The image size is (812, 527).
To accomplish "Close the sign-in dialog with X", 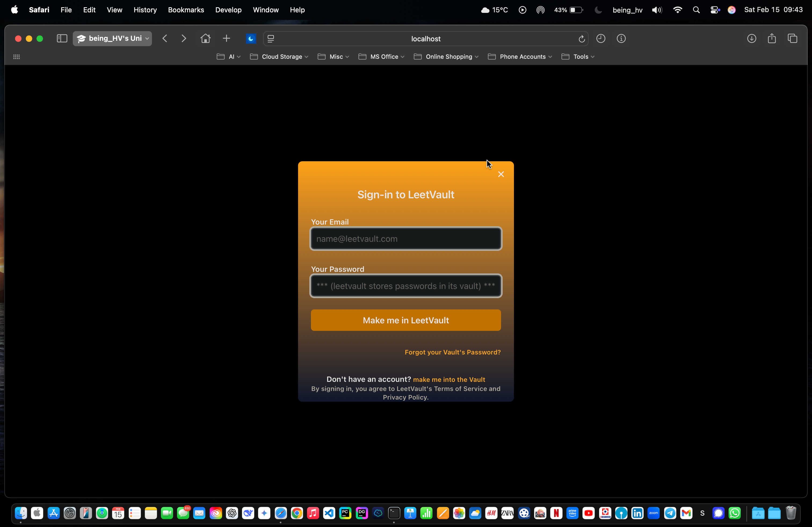I will point(501,174).
